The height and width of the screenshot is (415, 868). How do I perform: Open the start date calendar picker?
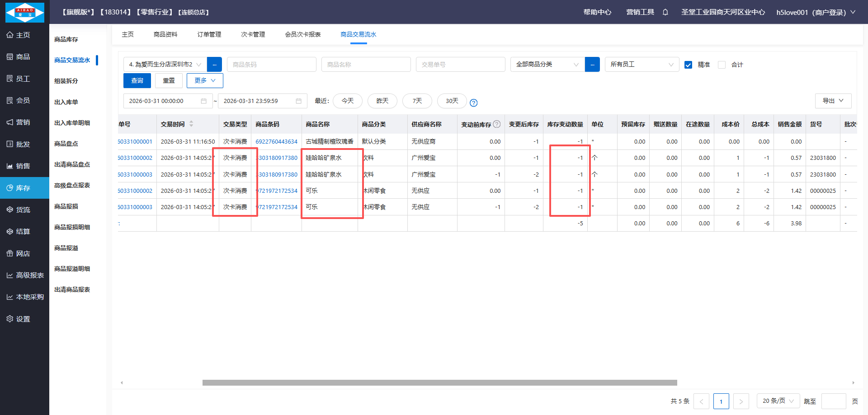click(203, 101)
